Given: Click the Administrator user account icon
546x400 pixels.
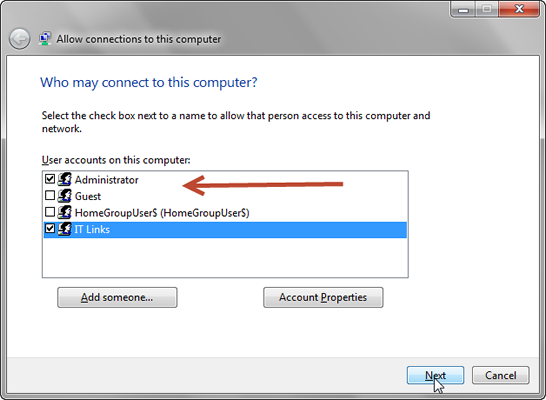Looking at the screenshot, I should tap(65, 179).
